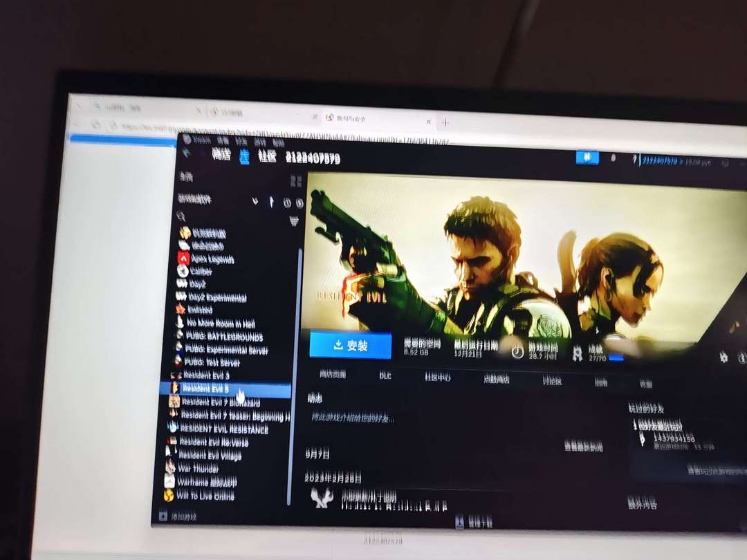Viewport: 747px width, 560px height.
Task: Click the Apex Legends game icon
Action: pos(183,258)
